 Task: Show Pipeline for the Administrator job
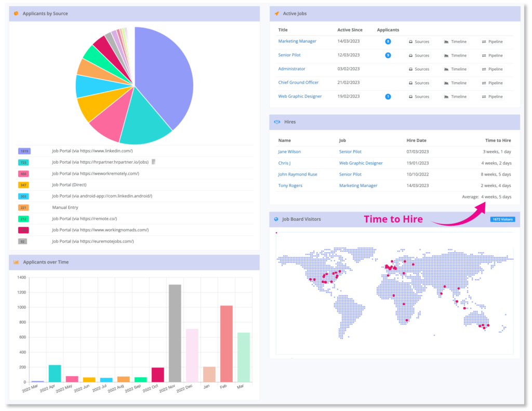pos(493,69)
